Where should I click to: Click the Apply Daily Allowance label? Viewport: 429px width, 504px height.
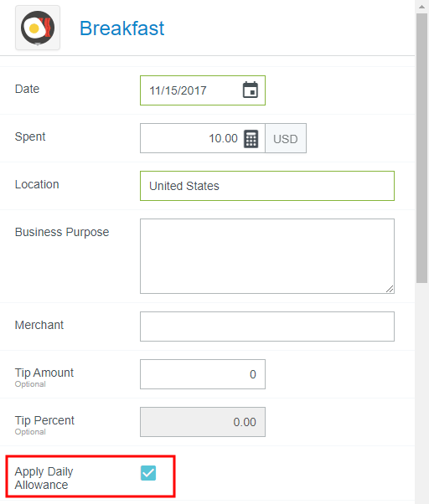coord(44,478)
